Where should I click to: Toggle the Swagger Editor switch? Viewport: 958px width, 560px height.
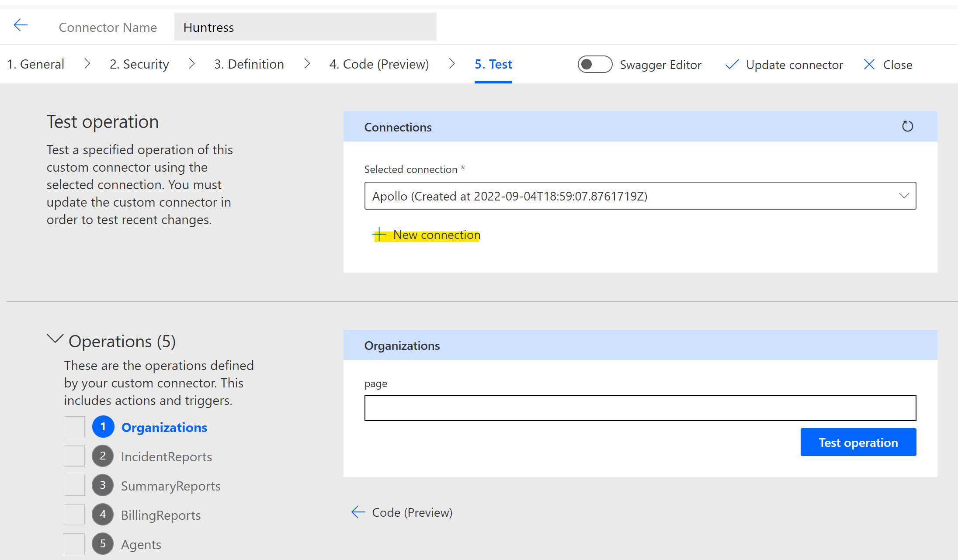(594, 65)
